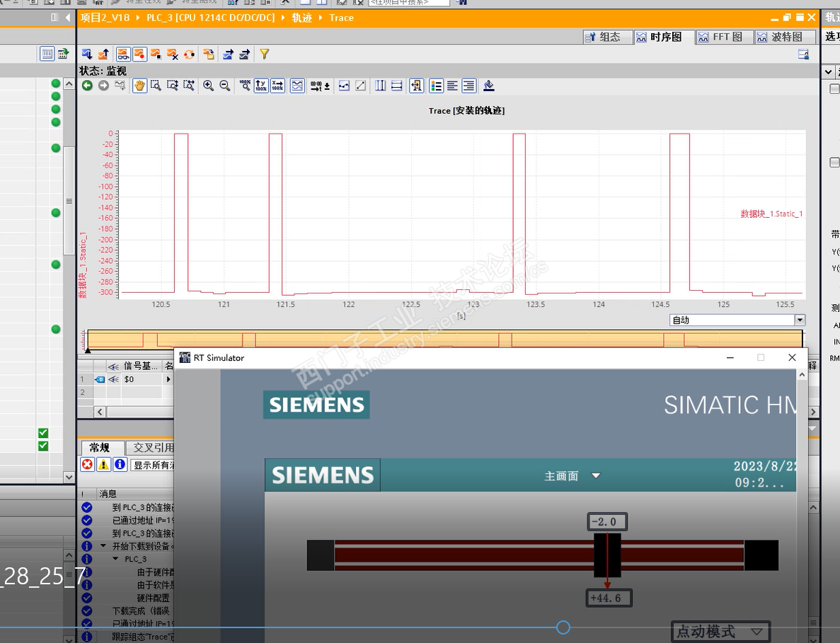Click the green undo zoom arrow

tap(87, 86)
